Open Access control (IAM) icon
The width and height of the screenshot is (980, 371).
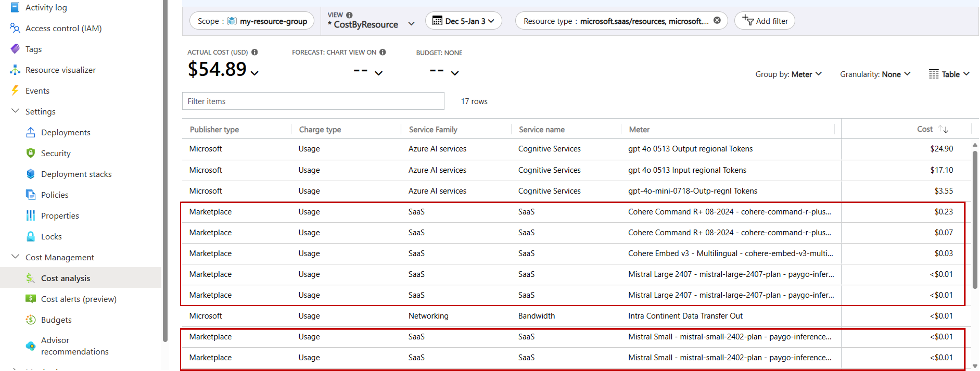coord(15,28)
